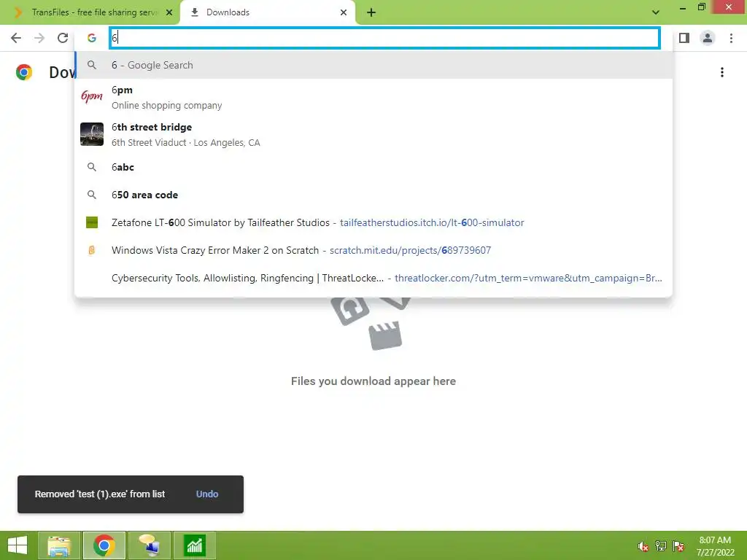Screen dimensions: 747x560
Task: Close the TransFiles tab
Action: tap(169, 12)
